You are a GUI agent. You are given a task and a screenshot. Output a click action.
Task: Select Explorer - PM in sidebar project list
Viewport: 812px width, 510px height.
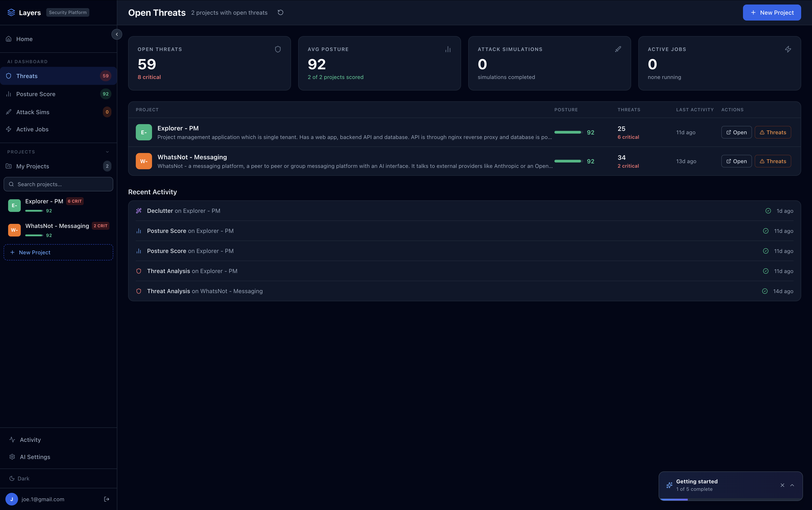(x=58, y=205)
